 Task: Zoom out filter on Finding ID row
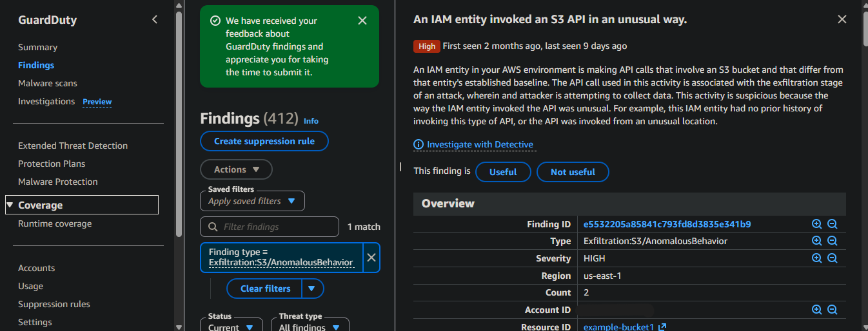(x=832, y=224)
